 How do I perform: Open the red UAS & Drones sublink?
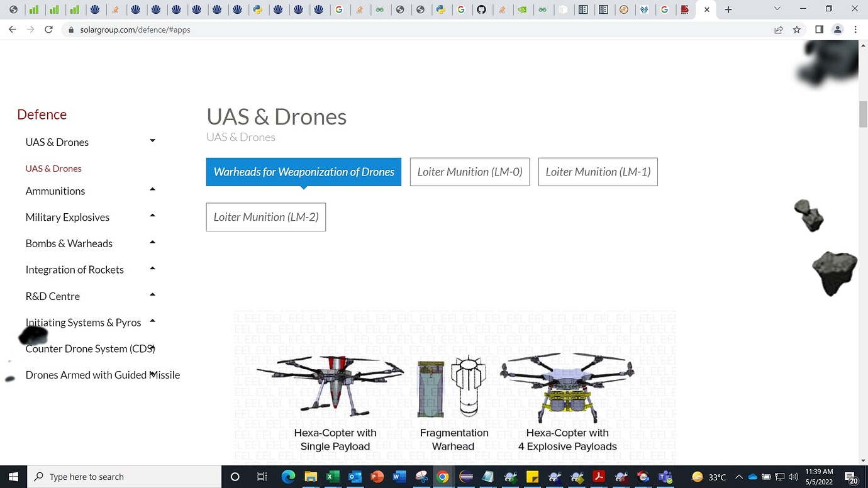pos(53,169)
